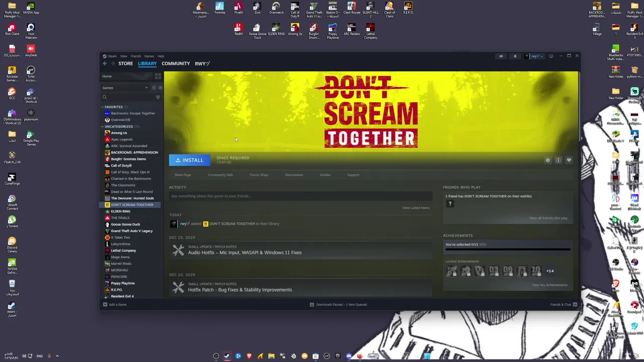Open Hotfix Patch bug fixes news

(239, 290)
